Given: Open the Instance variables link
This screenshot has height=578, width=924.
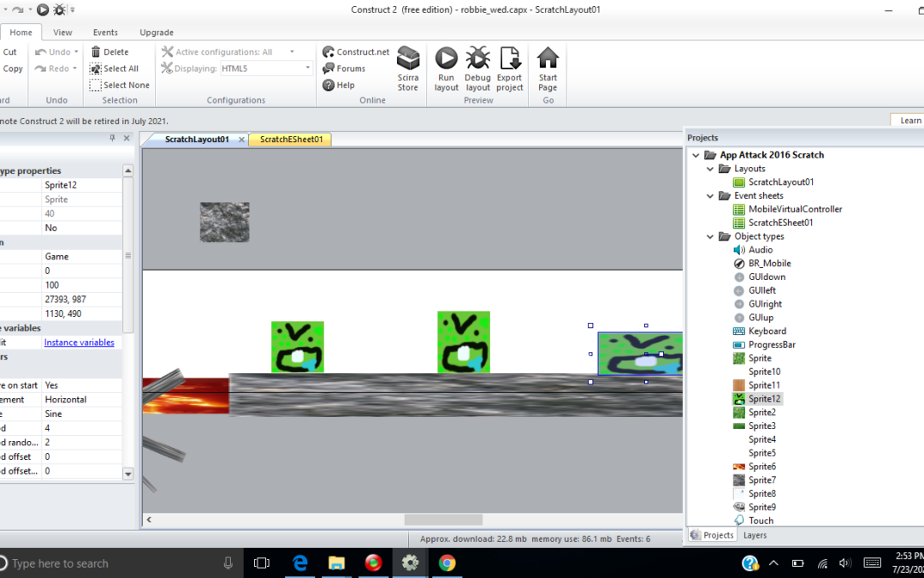Looking at the screenshot, I should [x=79, y=342].
